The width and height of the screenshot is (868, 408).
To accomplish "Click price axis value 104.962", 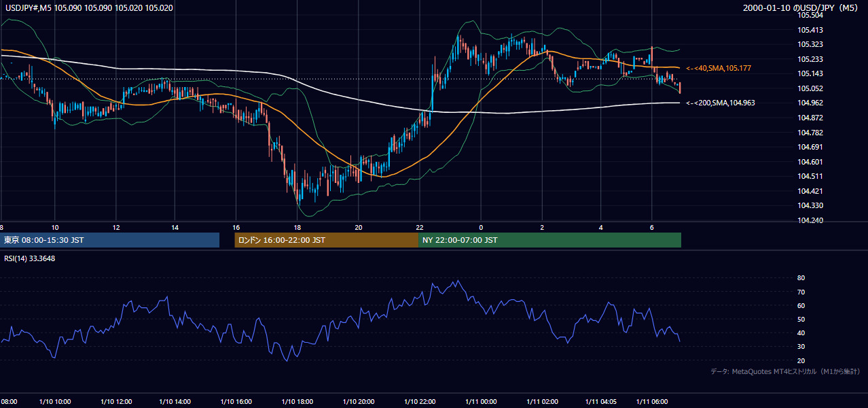I will (x=810, y=103).
